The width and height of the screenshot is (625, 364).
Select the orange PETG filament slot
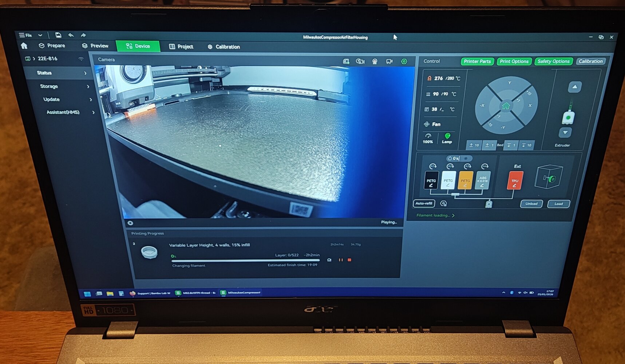point(465,180)
